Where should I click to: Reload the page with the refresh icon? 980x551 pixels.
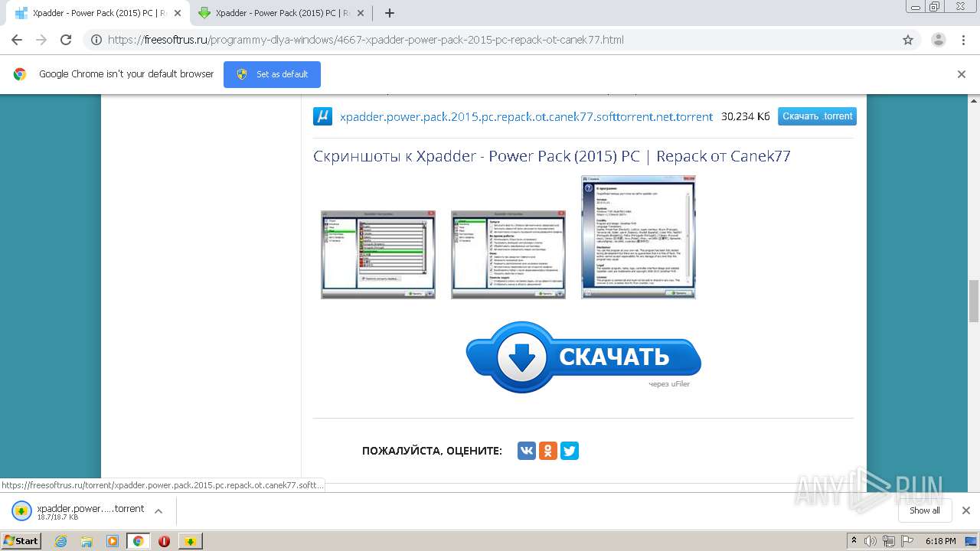(66, 40)
